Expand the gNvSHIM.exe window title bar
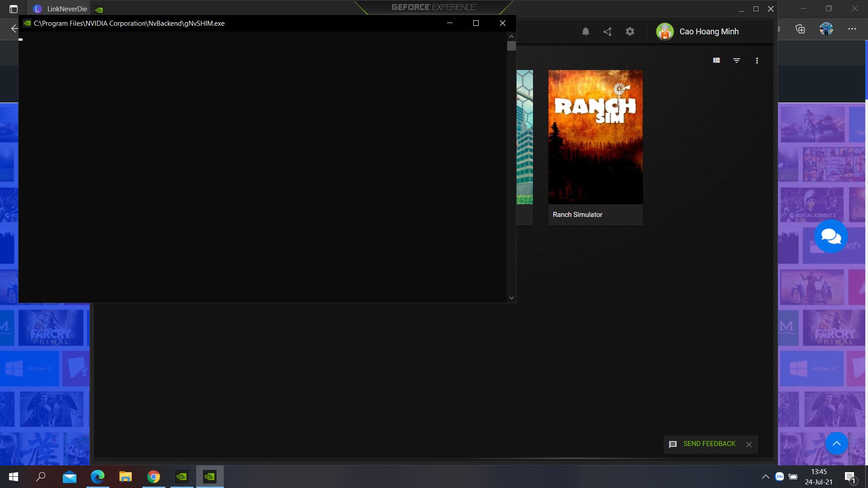Viewport: 868px width, 488px height. click(x=476, y=23)
